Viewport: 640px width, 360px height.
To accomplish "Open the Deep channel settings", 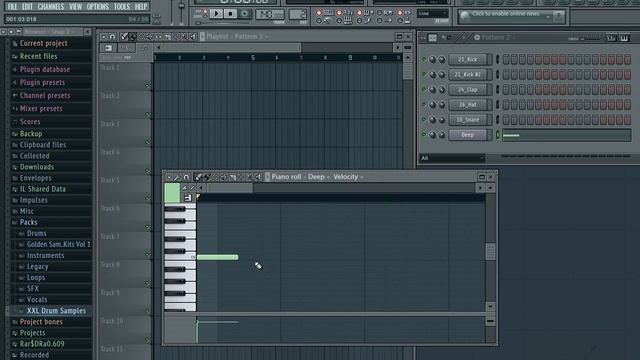I will [468, 135].
